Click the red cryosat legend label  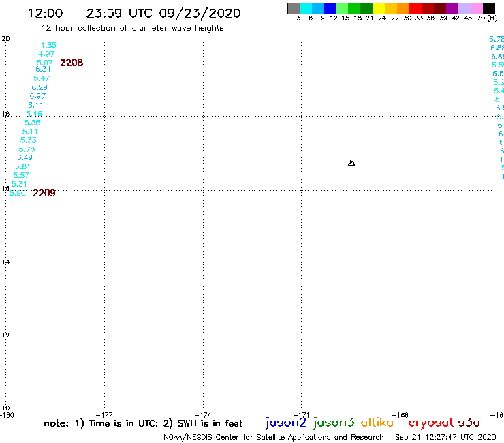pyautogui.click(x=431, y=423)
